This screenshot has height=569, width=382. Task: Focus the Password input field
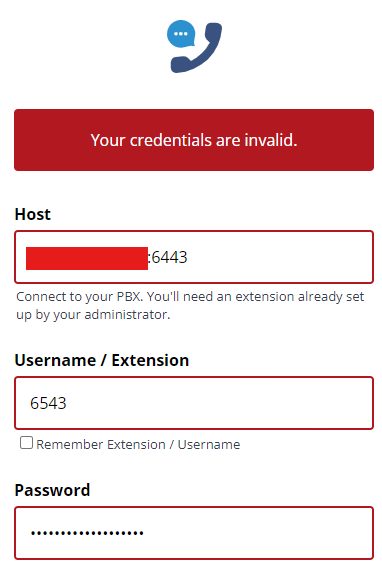(194, 533)
